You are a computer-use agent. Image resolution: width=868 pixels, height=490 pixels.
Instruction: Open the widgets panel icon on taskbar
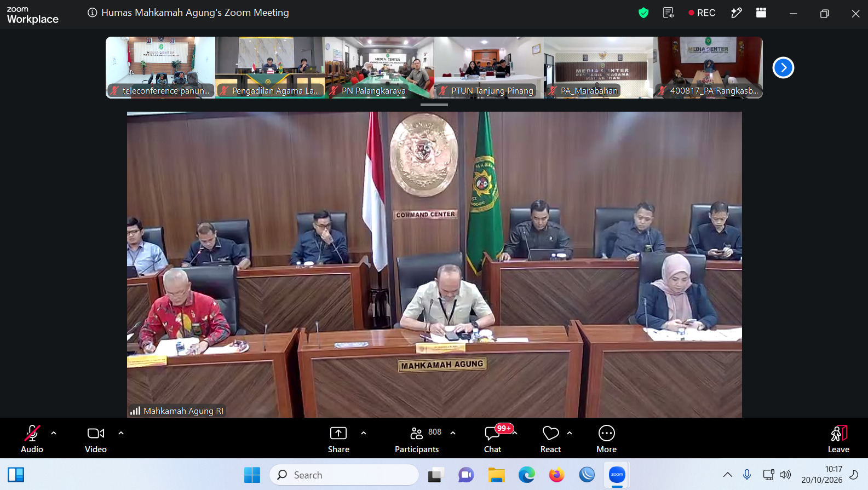pyautogui.click(x=16, y=475)
